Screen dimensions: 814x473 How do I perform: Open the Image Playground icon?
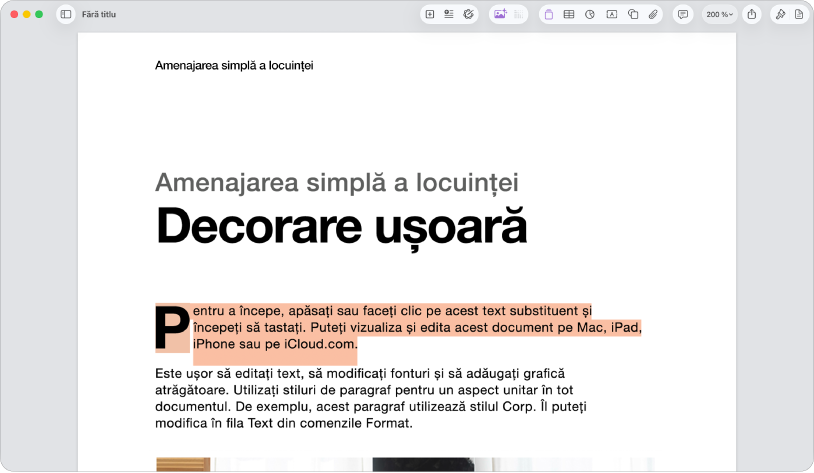(x=500, y=15)
